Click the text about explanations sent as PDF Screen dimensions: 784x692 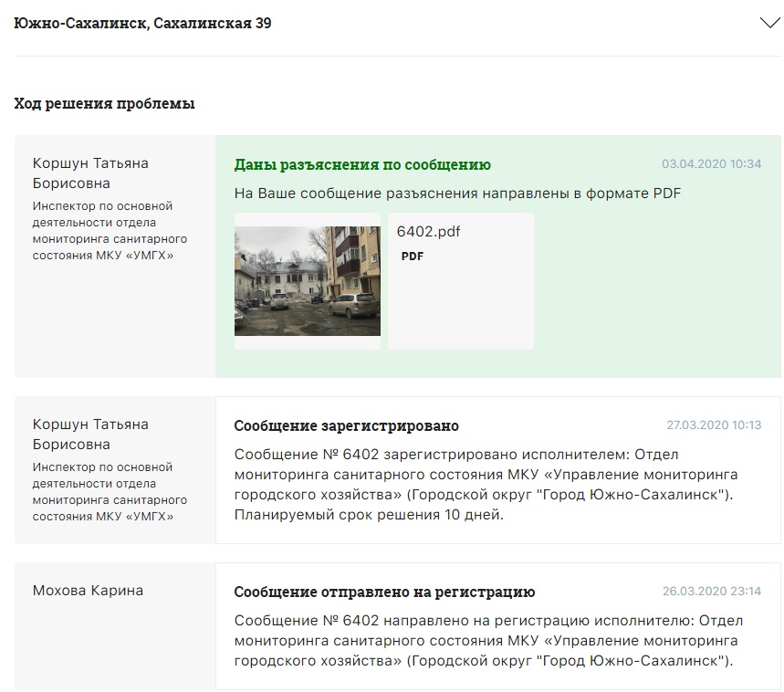coord(457,193)
